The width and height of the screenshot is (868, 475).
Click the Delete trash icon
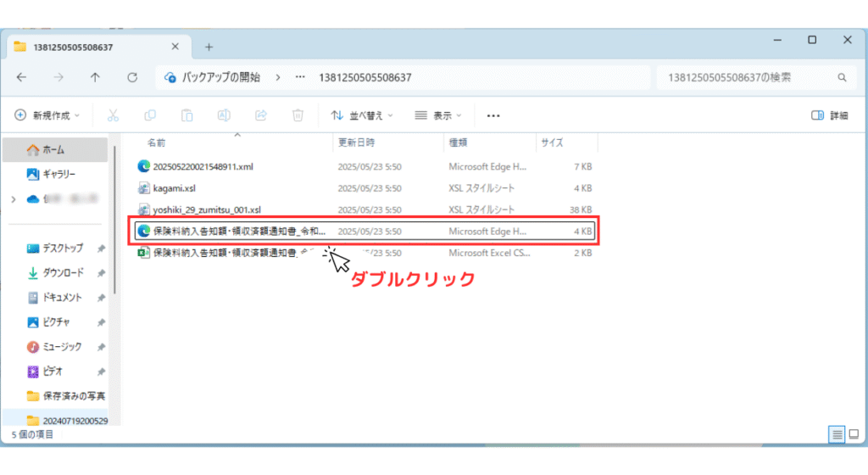coord(298,115)
